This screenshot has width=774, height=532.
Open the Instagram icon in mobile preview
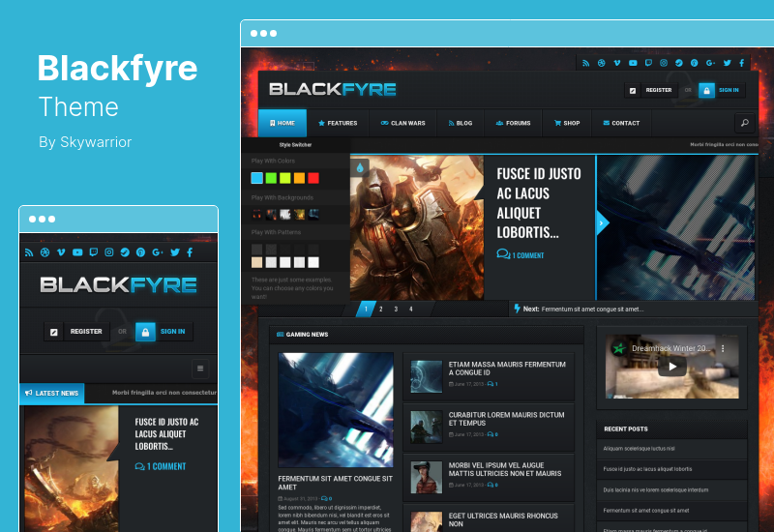click(109, 252)
